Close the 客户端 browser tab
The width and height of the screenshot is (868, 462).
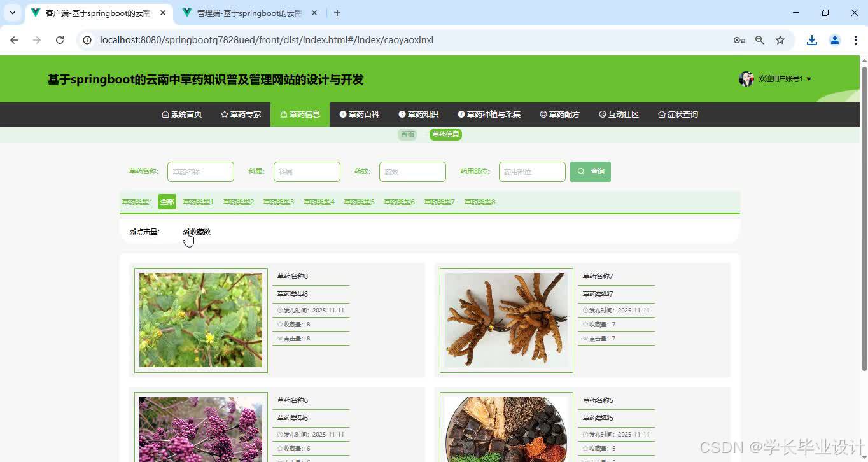pyautogui.click(x=163, y=13)
